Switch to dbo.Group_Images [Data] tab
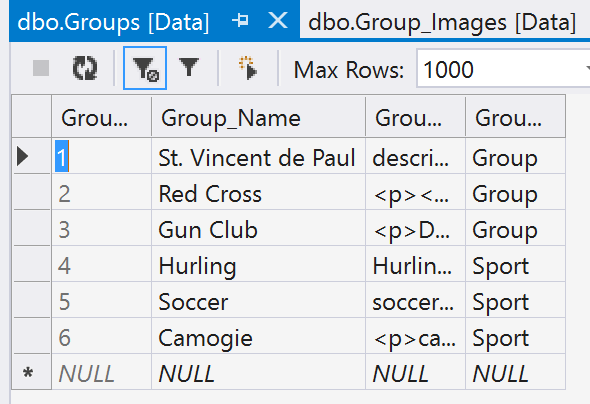This screenshot has height=404, width=590. coord(442,22)
